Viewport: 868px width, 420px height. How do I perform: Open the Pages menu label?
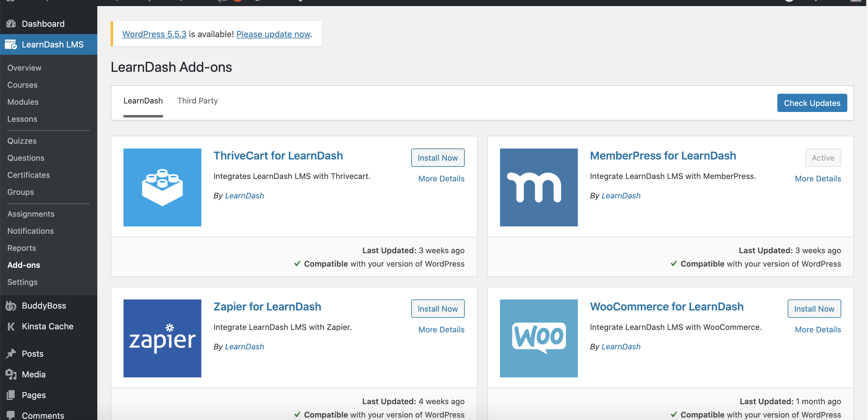[x=34, y=395]
